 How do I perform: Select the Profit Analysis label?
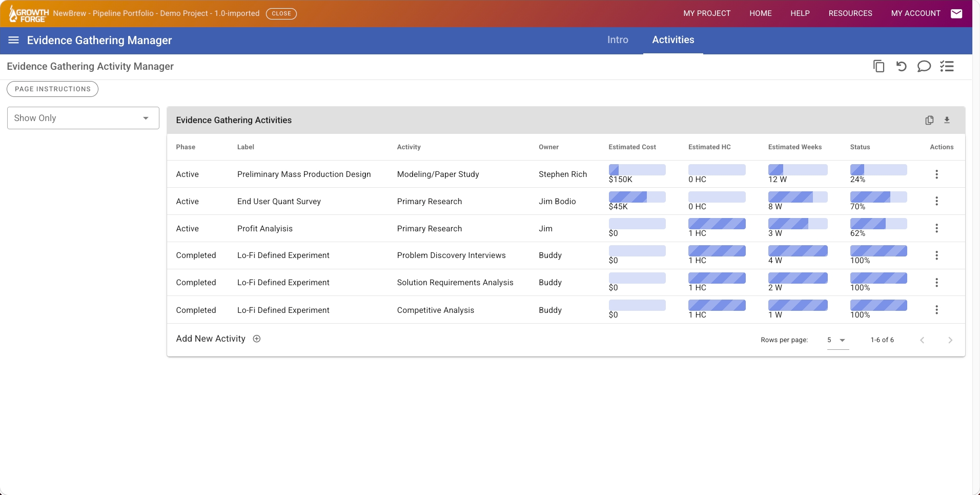coord(265,229)
